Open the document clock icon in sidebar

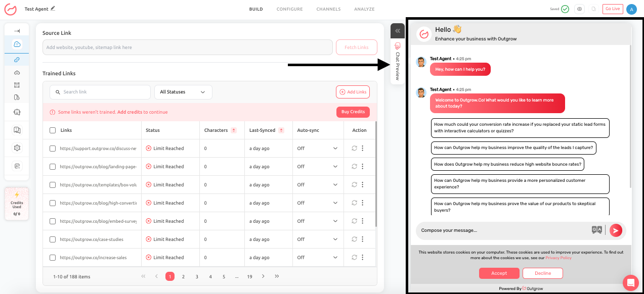pos(17,97)
